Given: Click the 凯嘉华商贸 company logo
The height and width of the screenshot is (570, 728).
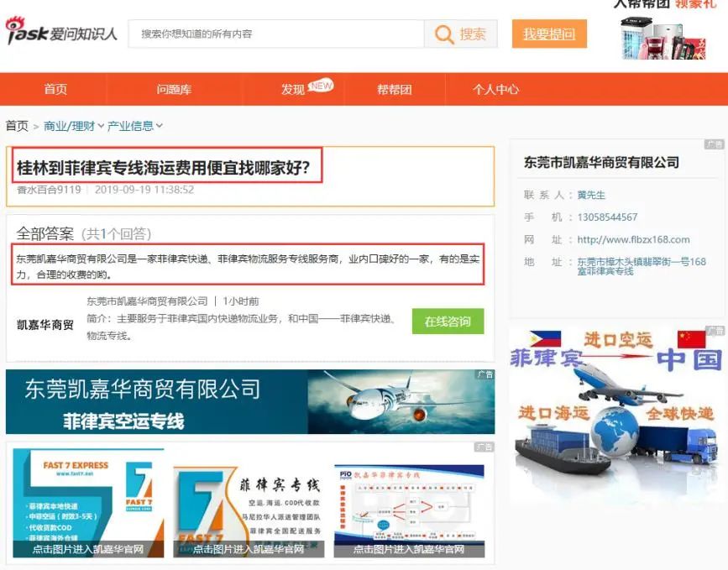Looking at the screenshot, I should click(x=45, y=324).
